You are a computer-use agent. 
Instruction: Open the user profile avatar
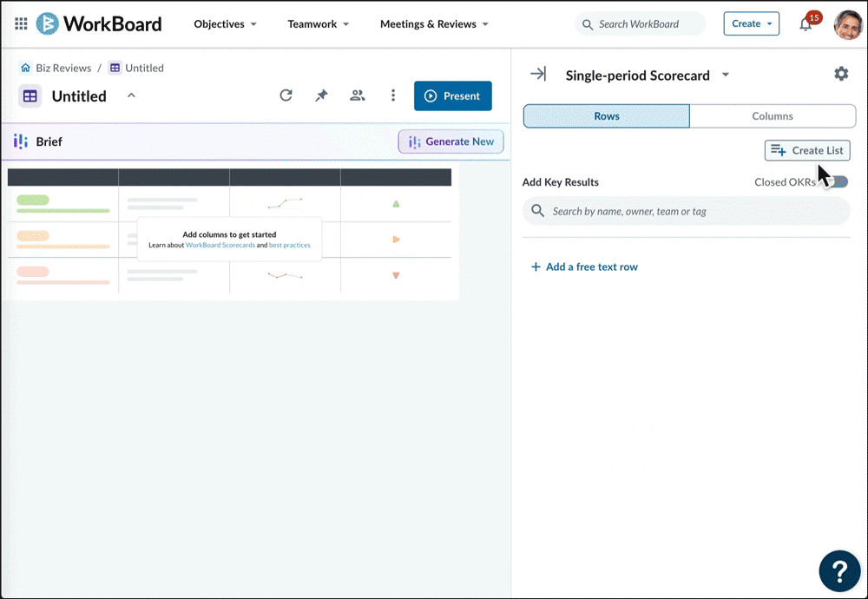(848, 25)
